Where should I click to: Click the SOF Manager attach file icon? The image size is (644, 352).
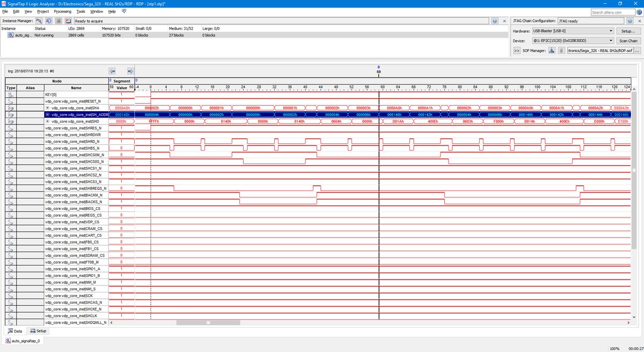pos(561,50)
